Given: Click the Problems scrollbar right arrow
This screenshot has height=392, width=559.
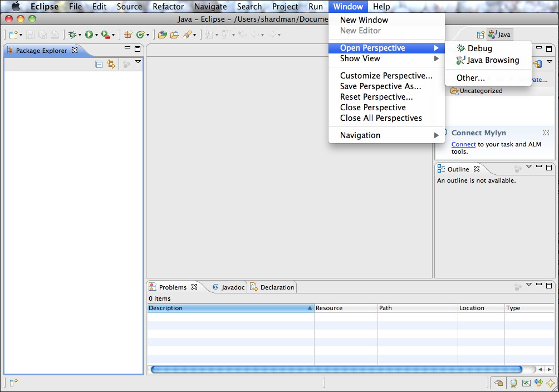Looking at the screenshot, I should (550, 370).
